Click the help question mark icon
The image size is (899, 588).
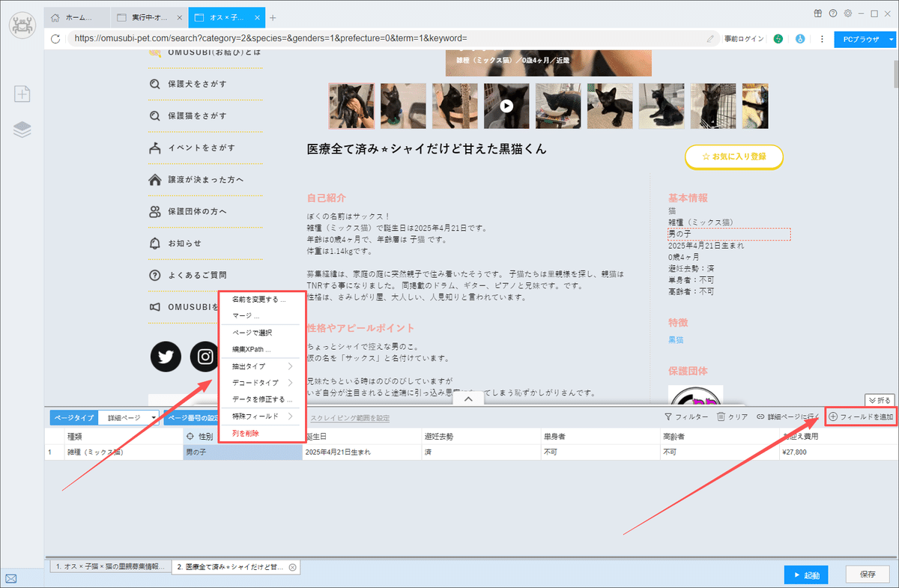tap(832, 13)
